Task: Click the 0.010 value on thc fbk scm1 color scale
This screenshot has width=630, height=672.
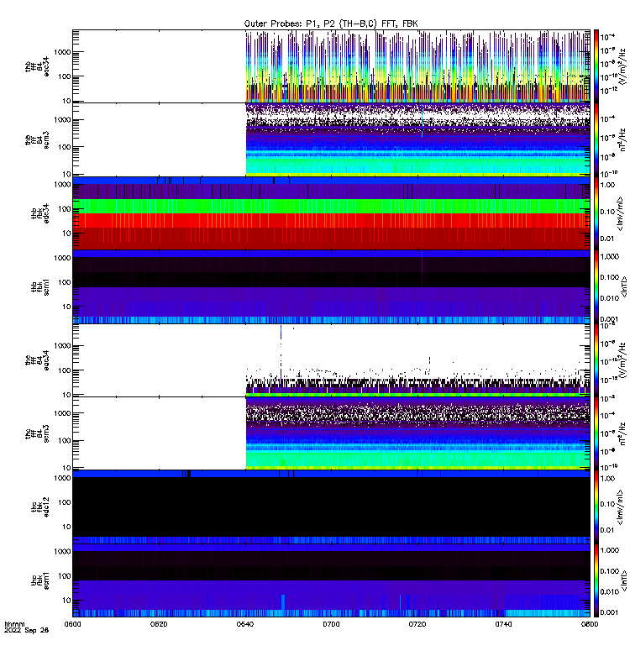Action: click(609, 592)
